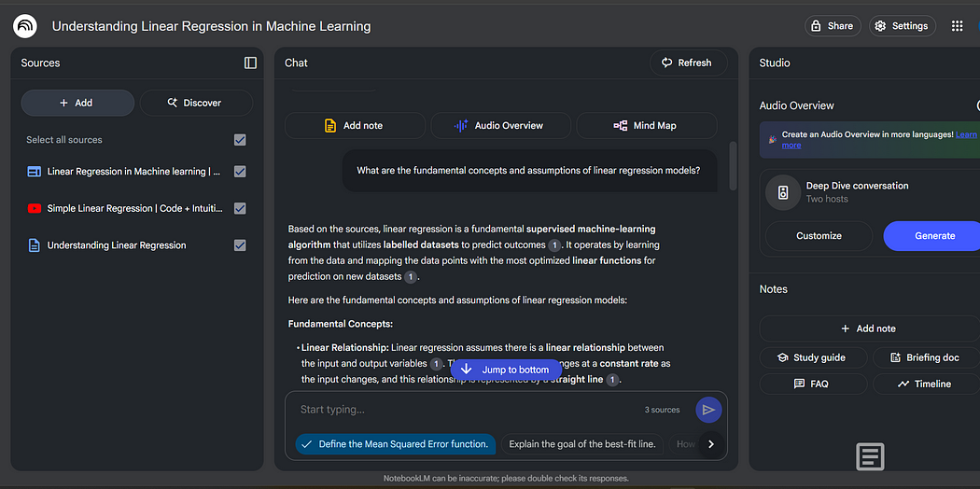Deselect the Understanding Linear Regression source
The image size is (980, 489).
tap(240, 245)
